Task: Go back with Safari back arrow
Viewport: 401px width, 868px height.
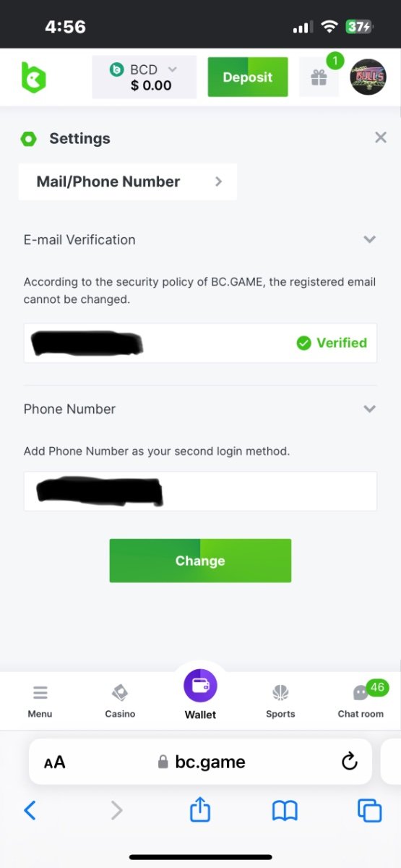Action: click(x=30, y=810)
